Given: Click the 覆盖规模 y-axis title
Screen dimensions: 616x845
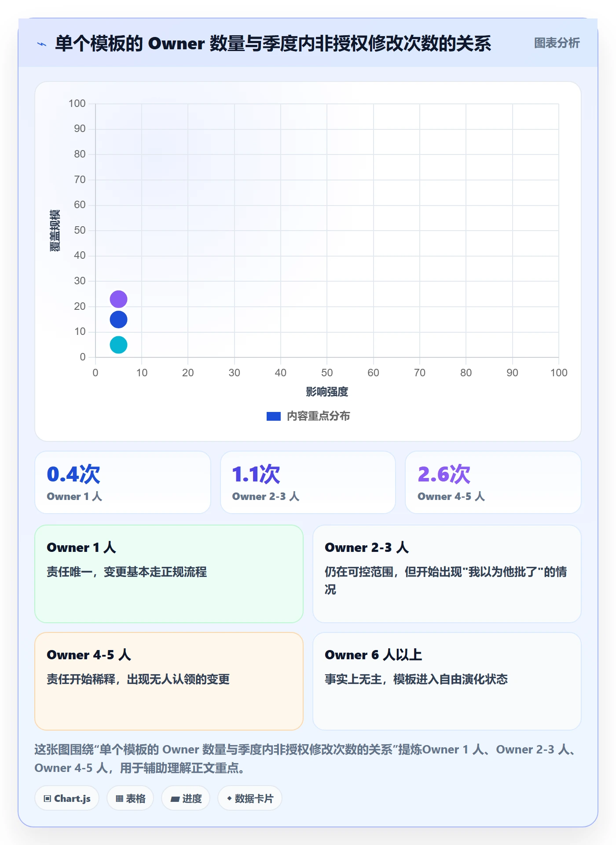Looking at the screenshot, I should [x=55, y=231].
